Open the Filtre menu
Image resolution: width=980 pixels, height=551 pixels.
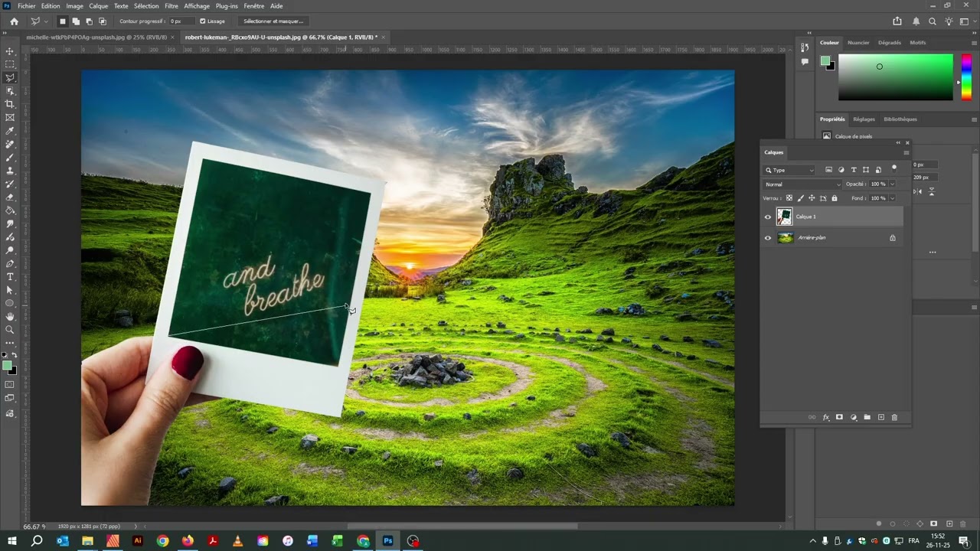pos(171,6)
